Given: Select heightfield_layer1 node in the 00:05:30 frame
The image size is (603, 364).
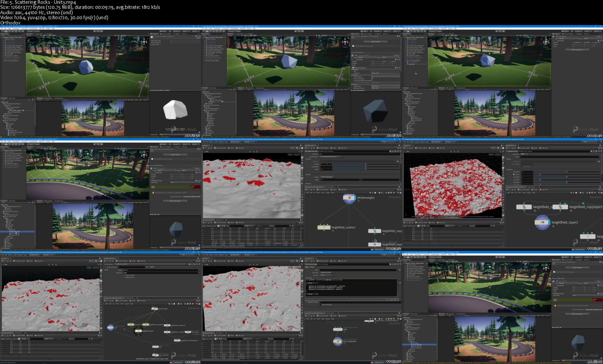Looking at the screenshot, I should click(542, 222).
